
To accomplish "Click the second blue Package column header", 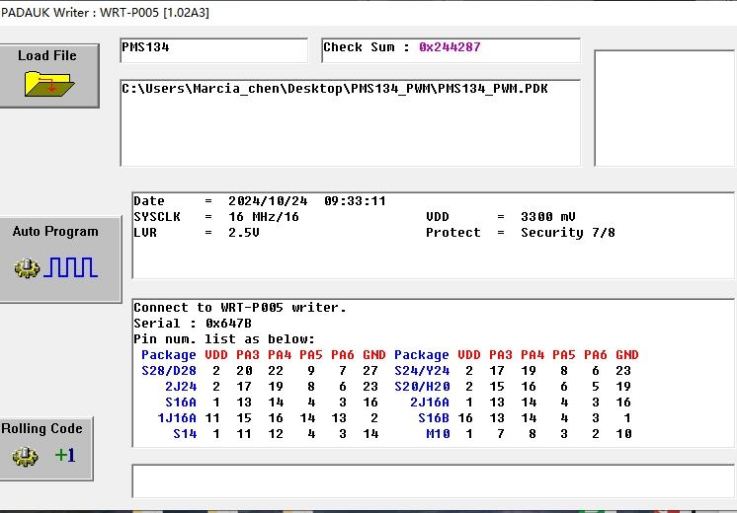I will tap(422, 355).
